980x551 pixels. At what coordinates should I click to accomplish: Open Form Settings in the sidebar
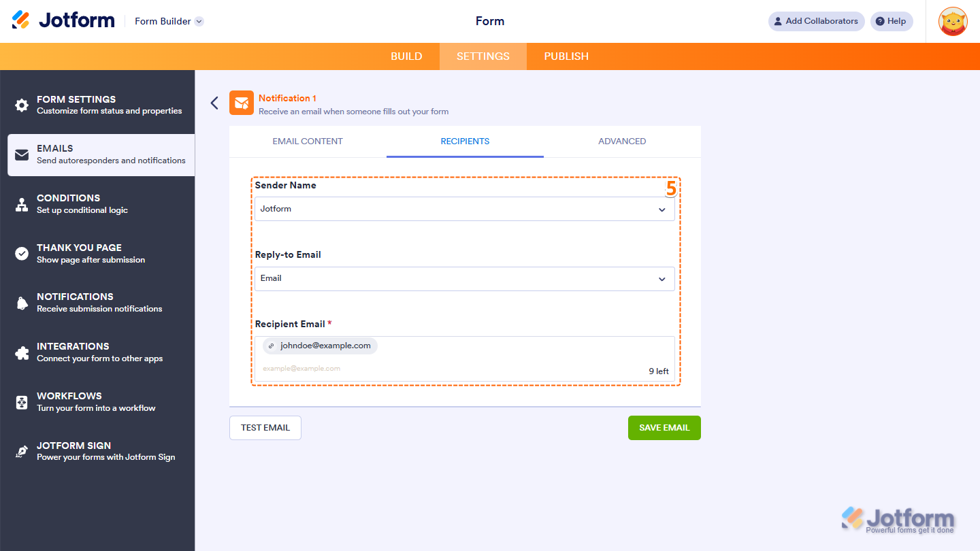pyautogui.click(x=76, y=103)
